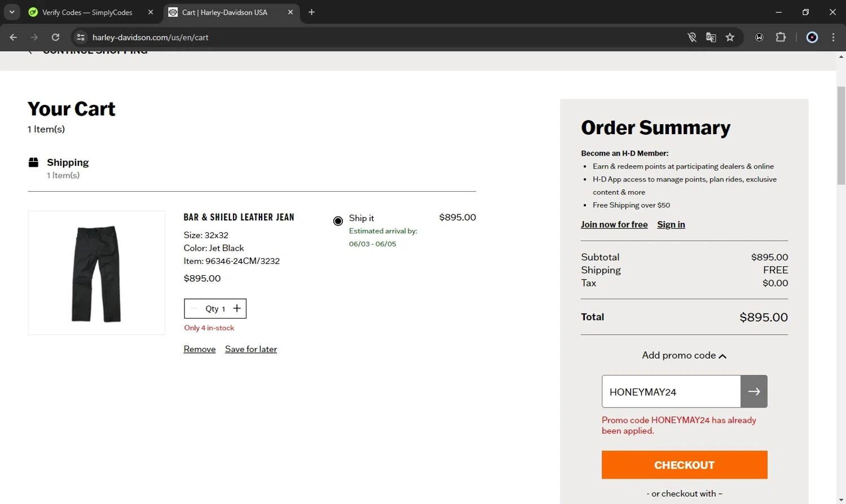Click the Tax $0.00 value
The image size is (846, 504).
(x=775, y=283)
